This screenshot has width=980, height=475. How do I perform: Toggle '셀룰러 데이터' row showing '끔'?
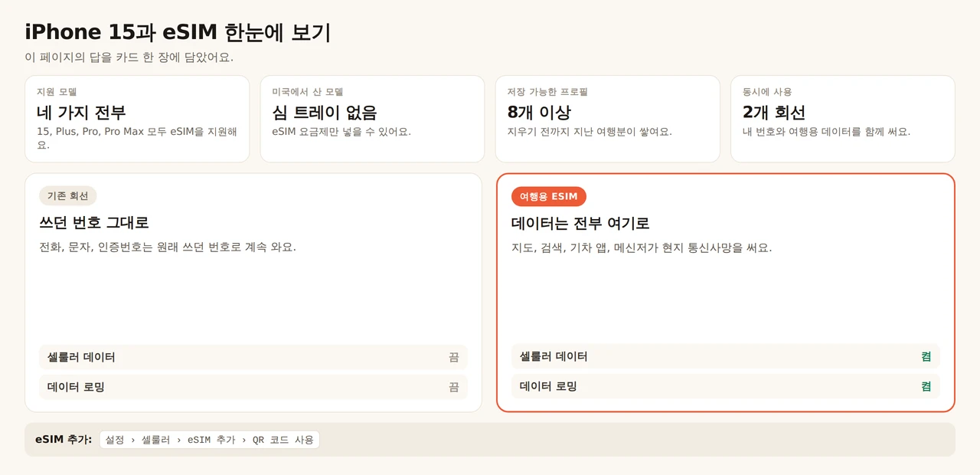pos(253,357)
